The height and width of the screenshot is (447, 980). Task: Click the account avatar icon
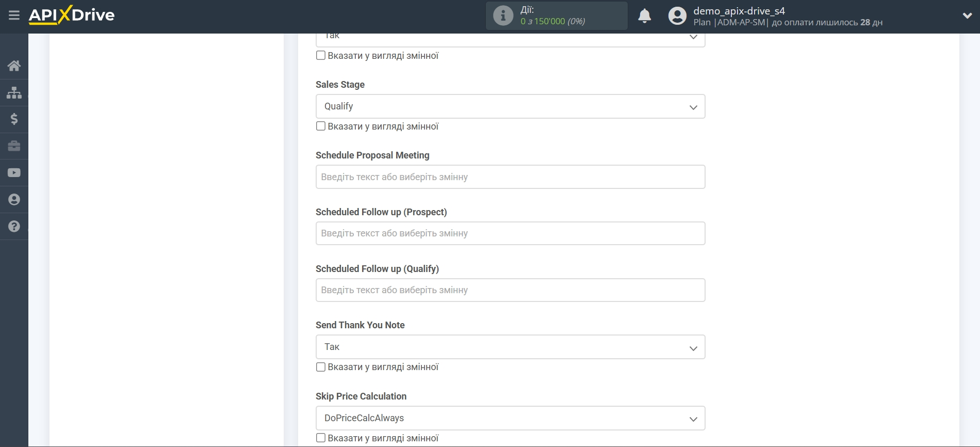(677, 16)
